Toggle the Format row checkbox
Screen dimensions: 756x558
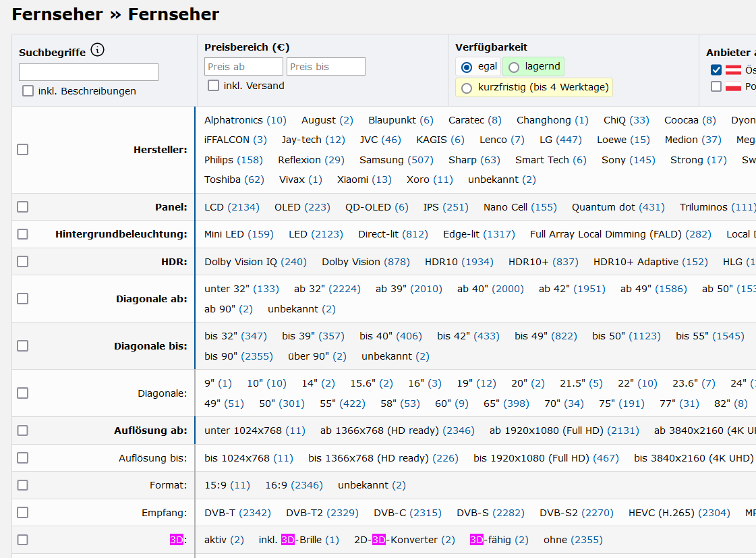pyautogui.click(x=23, y=485)
